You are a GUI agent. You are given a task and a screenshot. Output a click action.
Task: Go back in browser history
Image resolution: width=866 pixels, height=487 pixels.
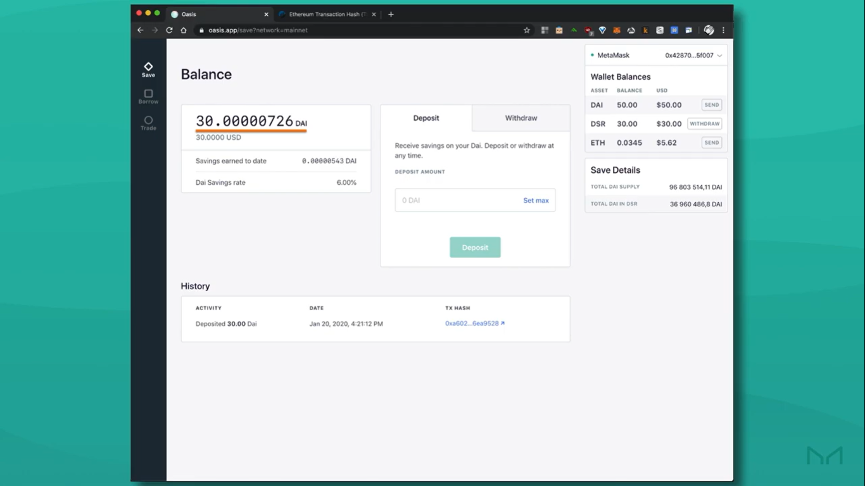pos(140,30)
